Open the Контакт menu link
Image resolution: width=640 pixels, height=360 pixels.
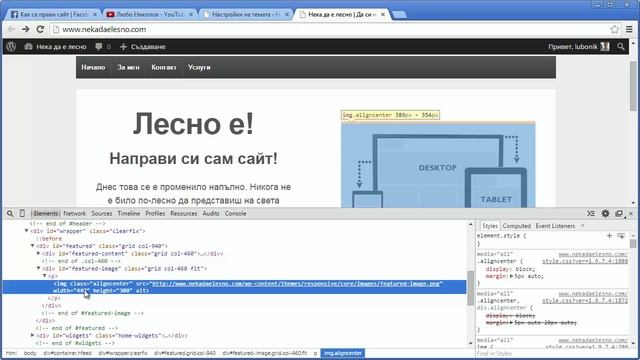164,67
